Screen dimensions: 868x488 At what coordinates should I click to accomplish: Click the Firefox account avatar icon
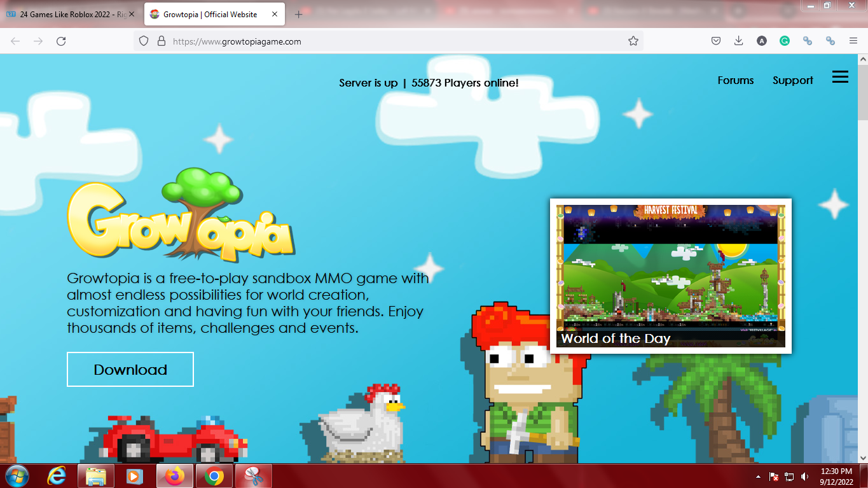point(762,41)
